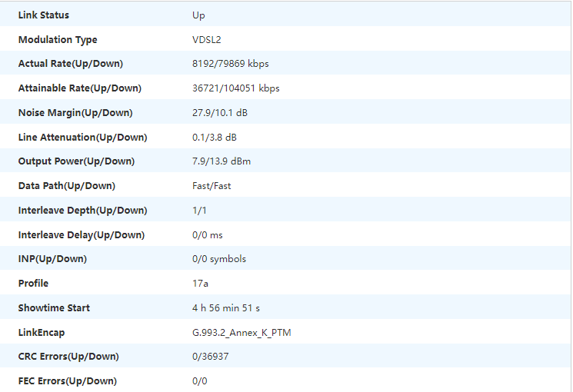Select the 'Actual Rate(Up/Down)' label
573x392 pixels.
(x=71, y=64)
